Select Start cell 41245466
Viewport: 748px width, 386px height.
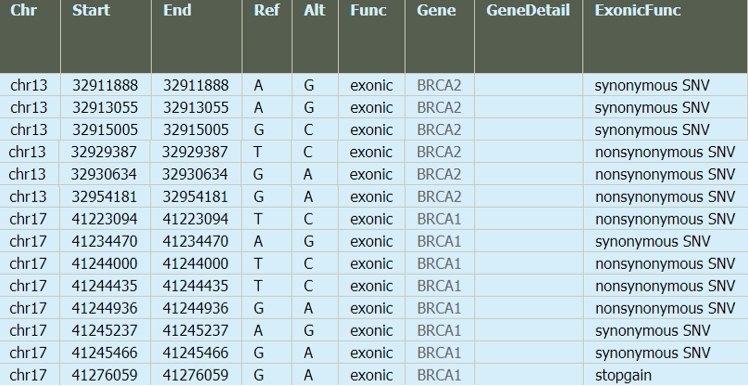(x=104, y=353)
